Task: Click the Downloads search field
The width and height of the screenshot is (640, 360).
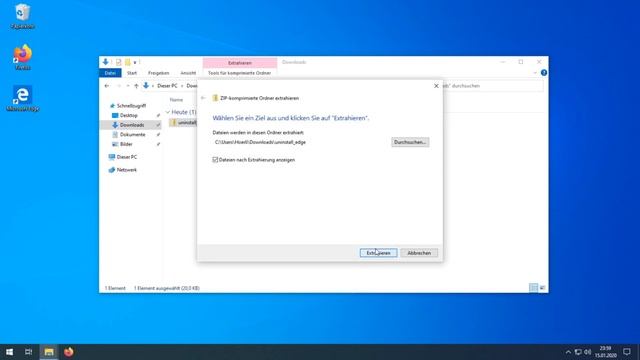Action: (x=493, y=86)
